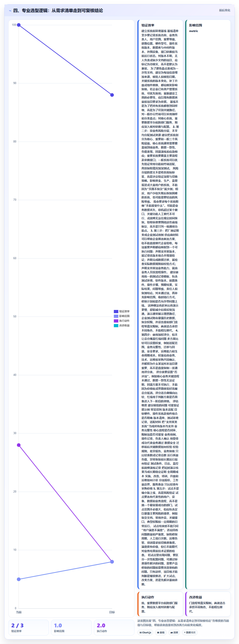Toggle the 验证效率 legend color box
This screenshot has width=239, height=644.
click(116, 311)
